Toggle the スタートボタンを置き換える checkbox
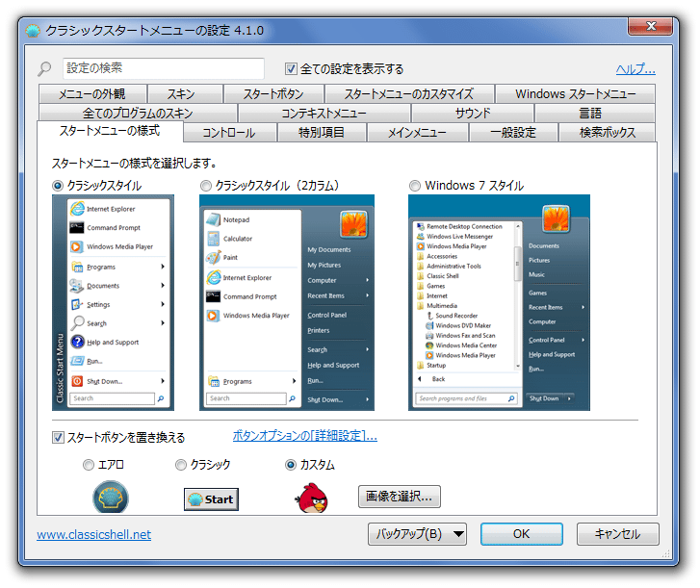 (x=58, y=437)
